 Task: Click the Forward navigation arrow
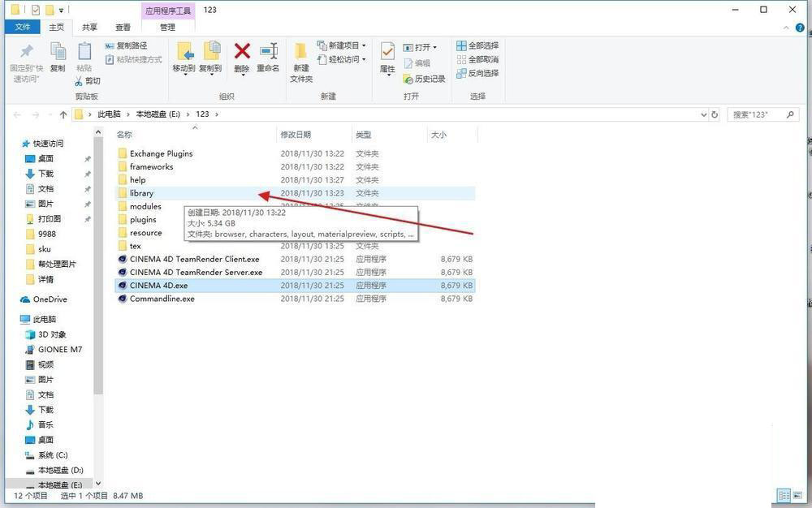(x=36, y=114)
